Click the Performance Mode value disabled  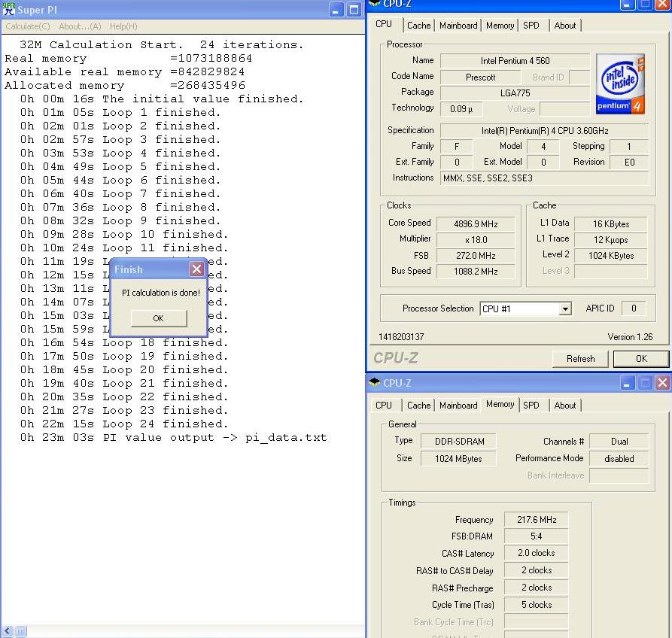point(619,459)
